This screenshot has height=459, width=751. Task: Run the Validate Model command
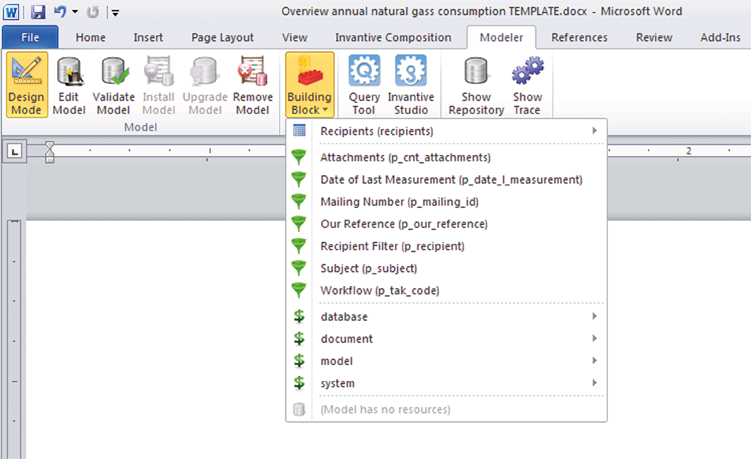[114, 85]
